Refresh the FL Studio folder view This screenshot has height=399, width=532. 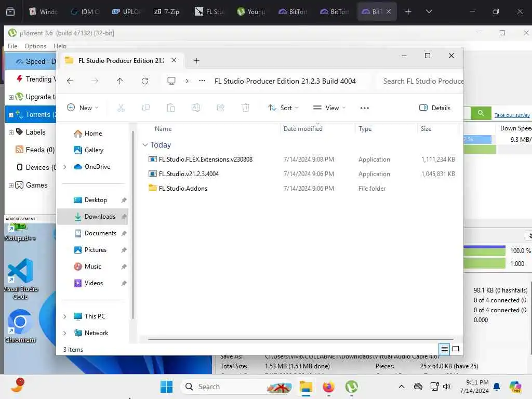coord(145,81)
